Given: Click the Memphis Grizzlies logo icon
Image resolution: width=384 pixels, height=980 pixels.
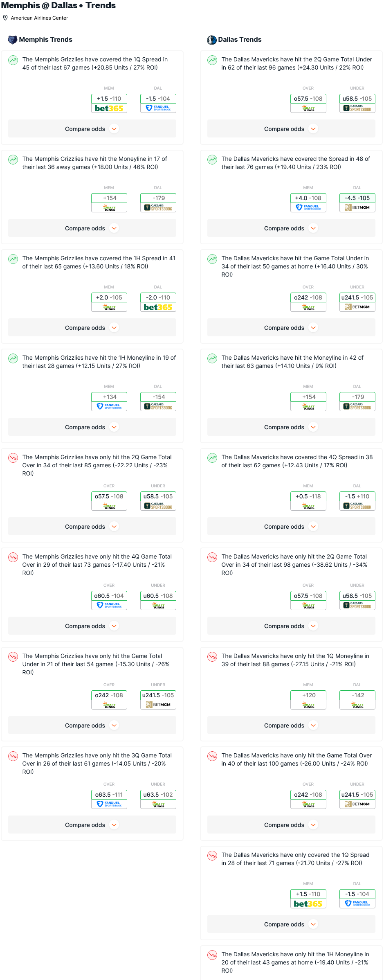Looking at the screenshot, I should (13, 40).
